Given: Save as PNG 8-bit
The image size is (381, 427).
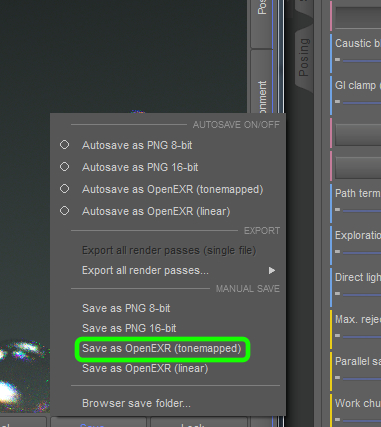Looking at the screenshot, I should tap(126, 308).
